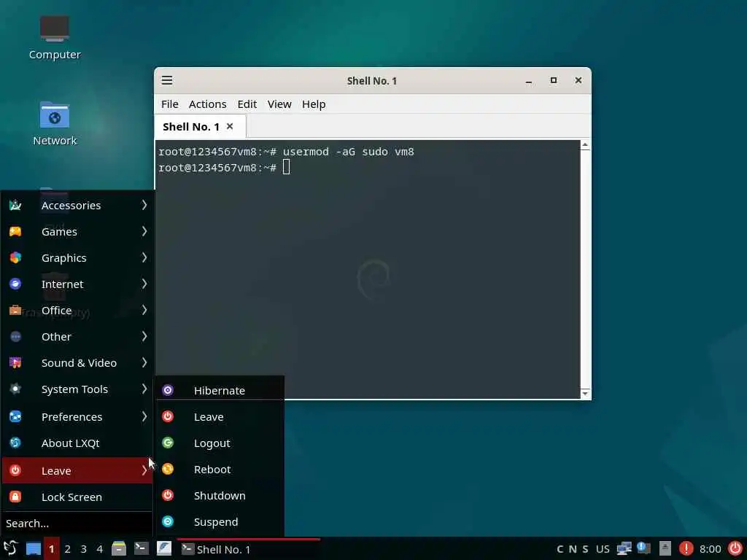Open the Edit menu
The image size is (747, 560).
coord(247,104)
